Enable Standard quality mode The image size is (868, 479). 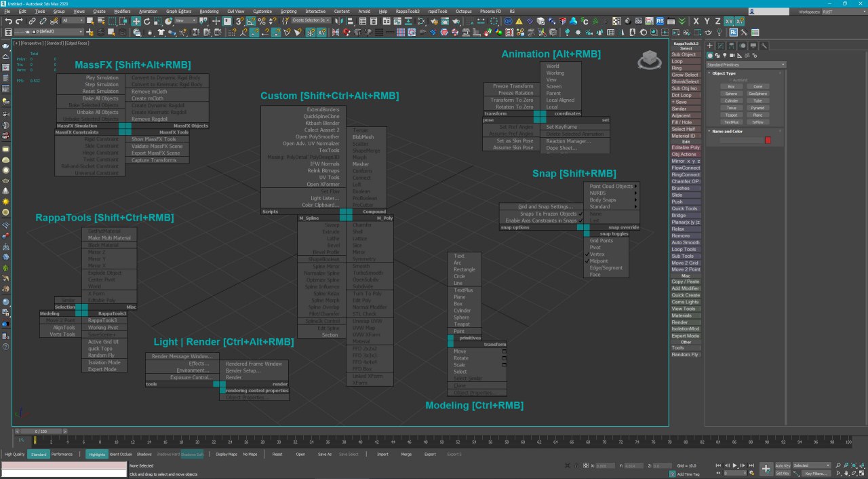[39, 455]
